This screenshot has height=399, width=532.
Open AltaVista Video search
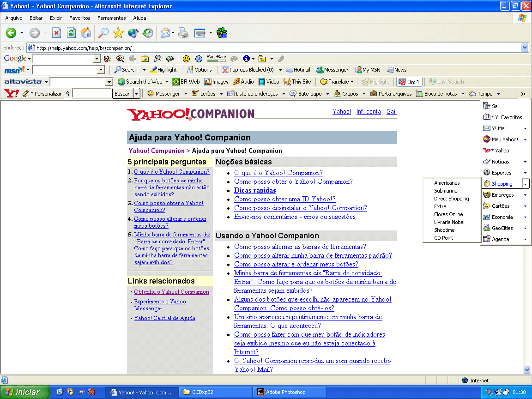(x=269, y=82)
